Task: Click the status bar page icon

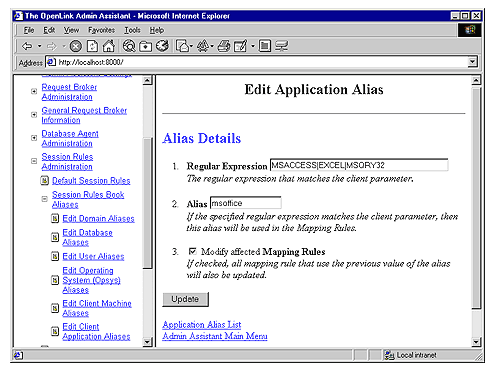Action: [18, 355]
